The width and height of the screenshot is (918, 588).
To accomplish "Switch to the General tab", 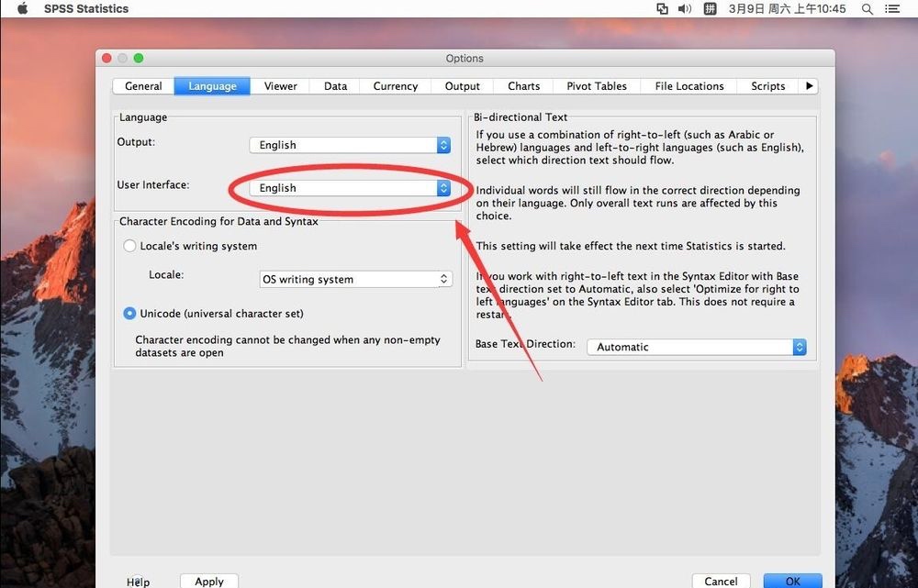I will tap(143, 86).
